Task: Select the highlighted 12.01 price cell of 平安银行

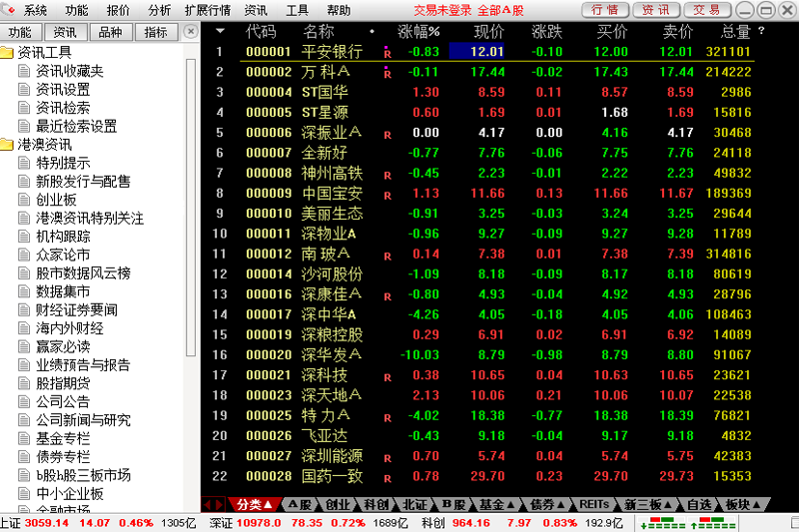Action: coord(476,52)
